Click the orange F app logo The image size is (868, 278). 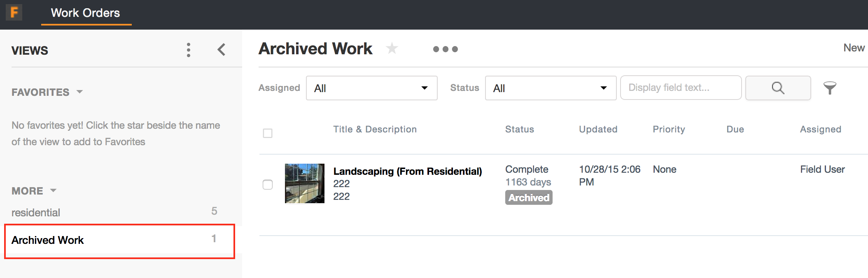(14, 12)
